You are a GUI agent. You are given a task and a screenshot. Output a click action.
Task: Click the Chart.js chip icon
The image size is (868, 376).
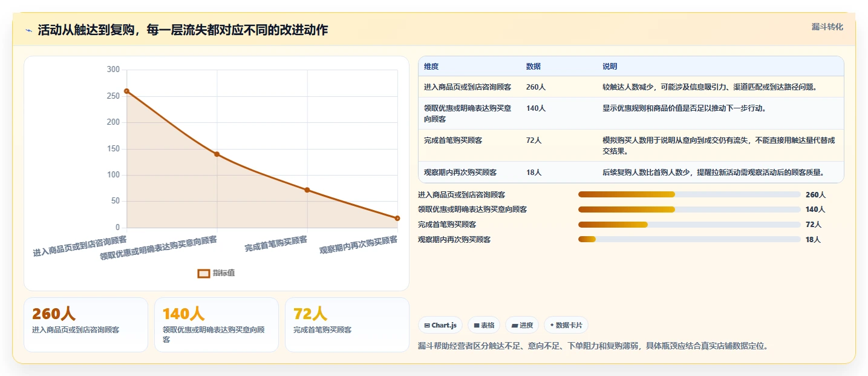pos(427,326)
